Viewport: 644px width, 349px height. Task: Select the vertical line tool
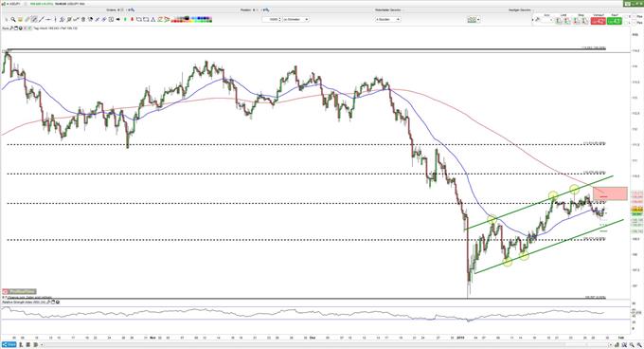[56, 19]
